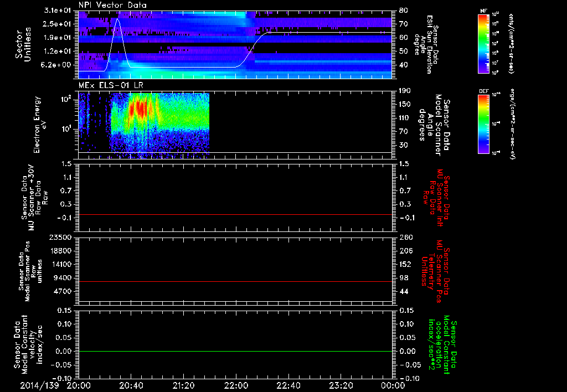Click the Electron Energy eV axis label

coord(39,125)
